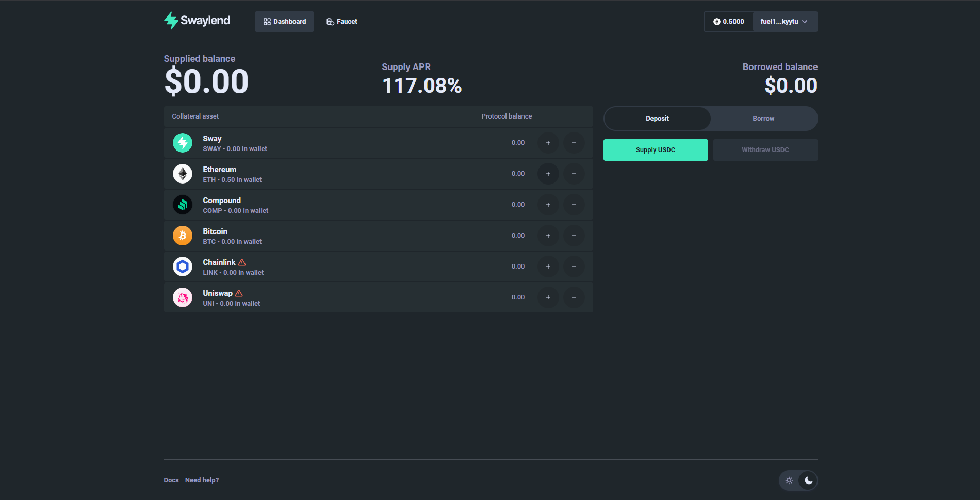Switch to the Deposit tab
980x500 pixels.
point(657,119)
